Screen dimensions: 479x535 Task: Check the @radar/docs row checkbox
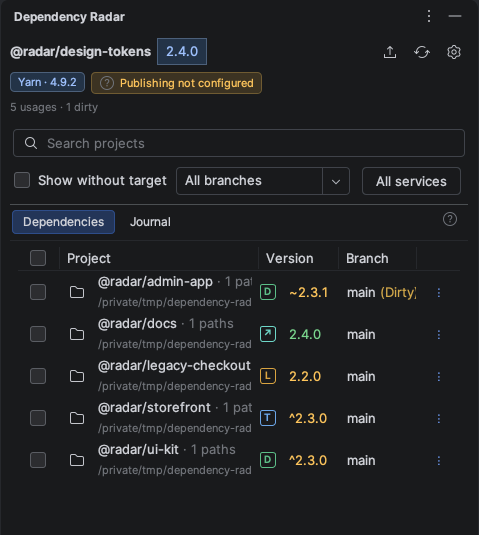coord(38,334)
